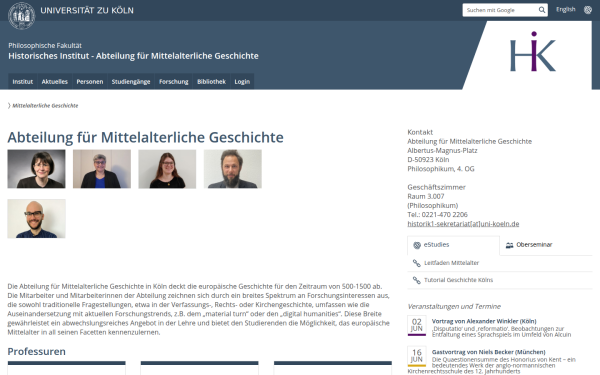600x375 pixels.
Task: Open Leitfaden Mittelalter link
Action: [451, 263]
